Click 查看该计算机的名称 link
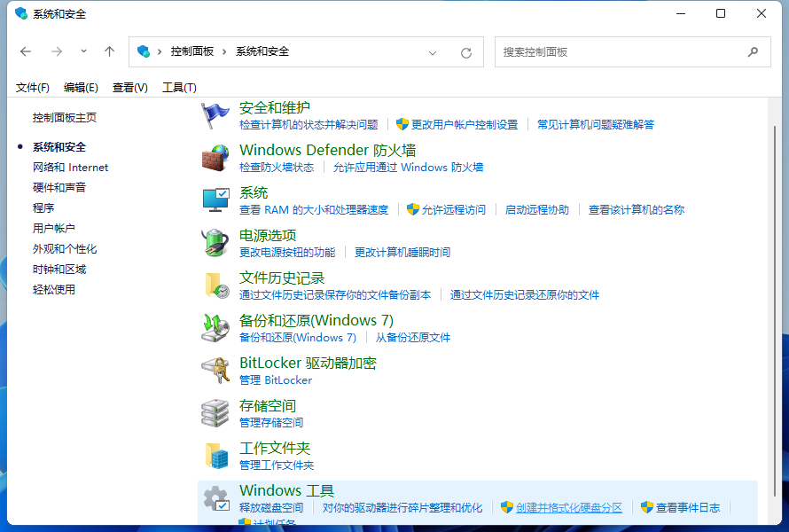789x532 pixels. 637,210
